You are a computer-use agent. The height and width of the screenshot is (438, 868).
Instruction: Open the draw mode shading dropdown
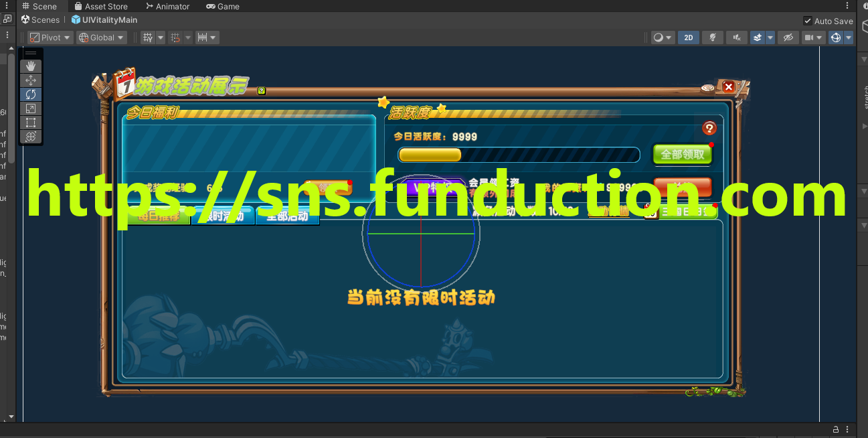point(663,38)
